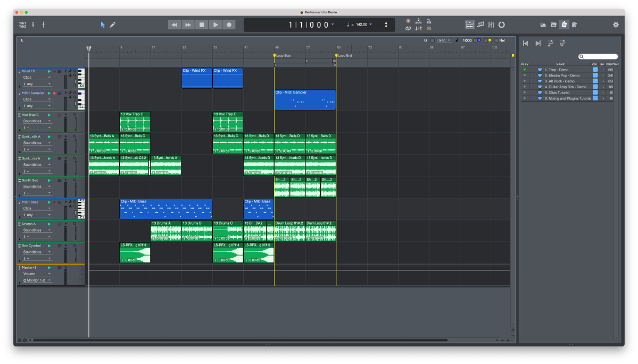Viewport: 638px width, 364px height.
Task: Open the first sidebar browser icon
Action: tap(543, 25)
